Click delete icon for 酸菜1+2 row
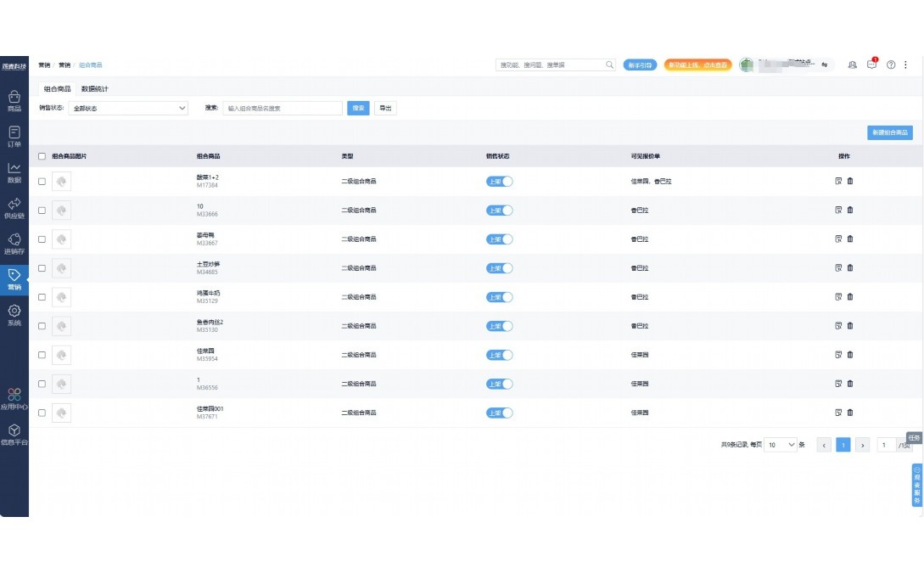Screen dimensions: 924x573 pyautogui.click(x=850, y=181)
